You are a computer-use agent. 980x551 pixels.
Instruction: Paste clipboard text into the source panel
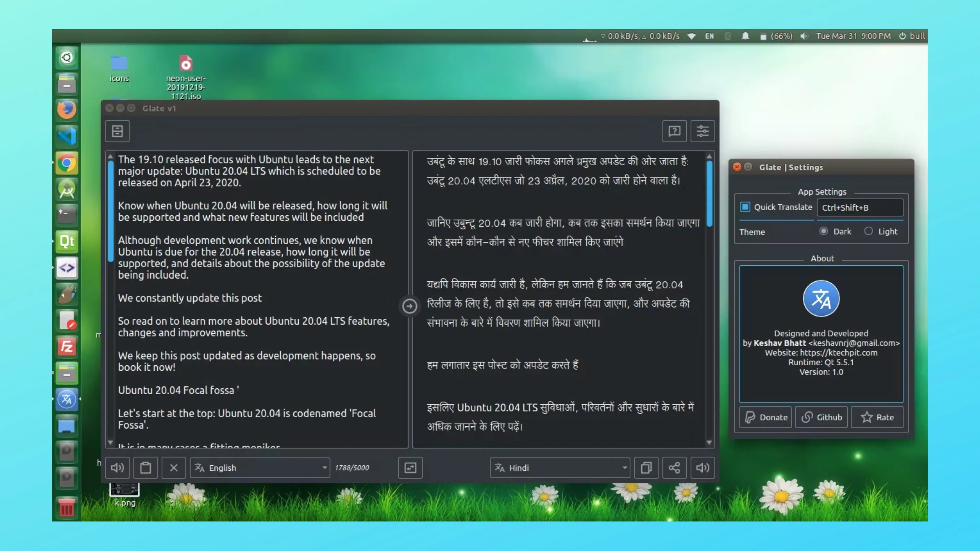146,468
